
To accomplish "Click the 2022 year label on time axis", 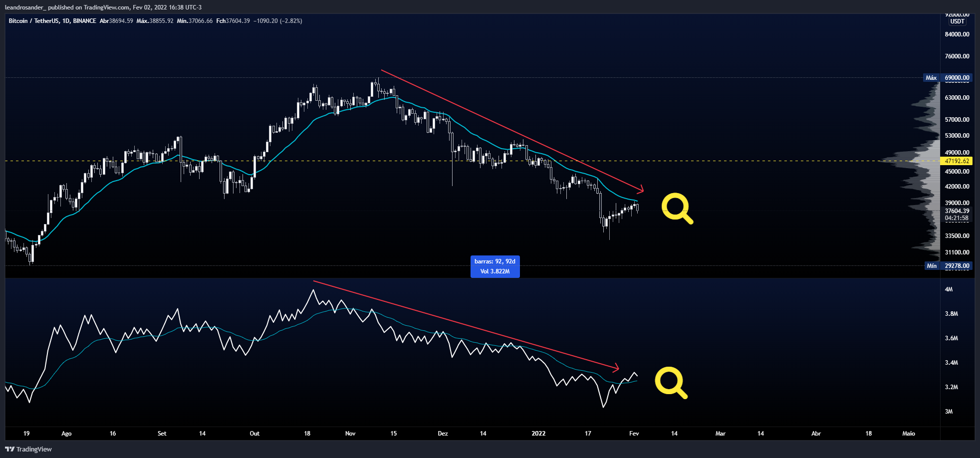I will pyautogui.click(x=538, y=434).
